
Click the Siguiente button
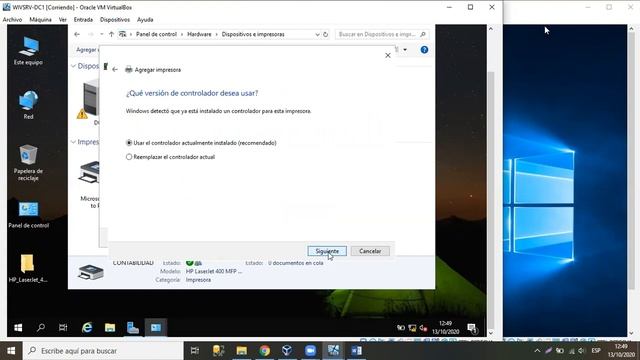327,251
